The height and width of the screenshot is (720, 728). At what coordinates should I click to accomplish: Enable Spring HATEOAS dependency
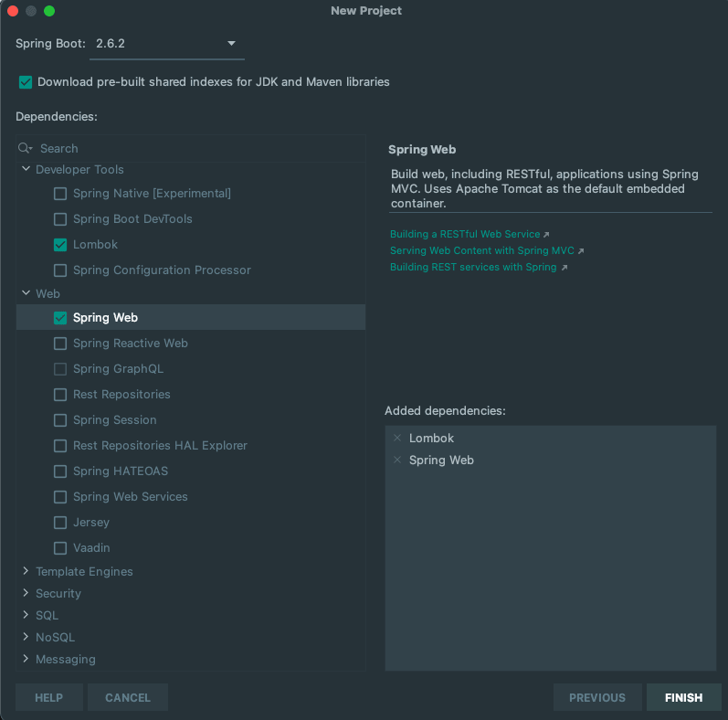(60, 471)
